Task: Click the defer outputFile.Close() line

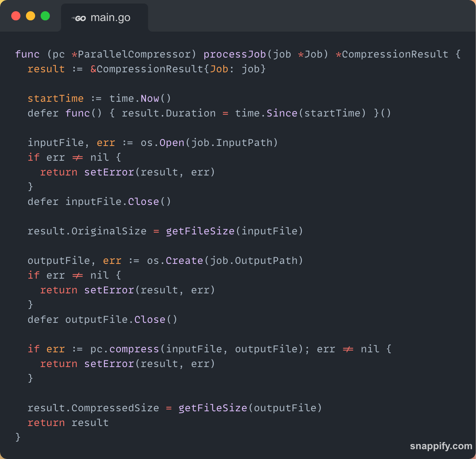Action: 103,319
